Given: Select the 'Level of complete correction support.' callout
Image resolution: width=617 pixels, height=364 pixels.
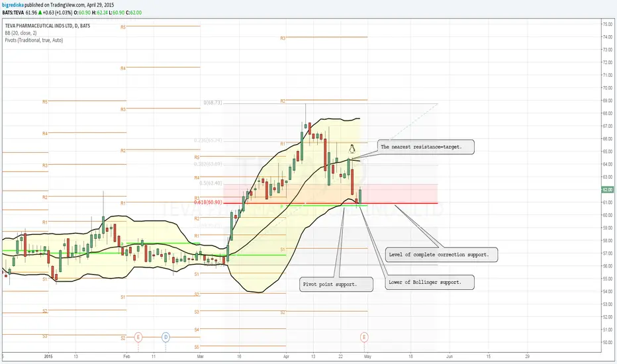Looking at the screenshot, I should (442, 255).
